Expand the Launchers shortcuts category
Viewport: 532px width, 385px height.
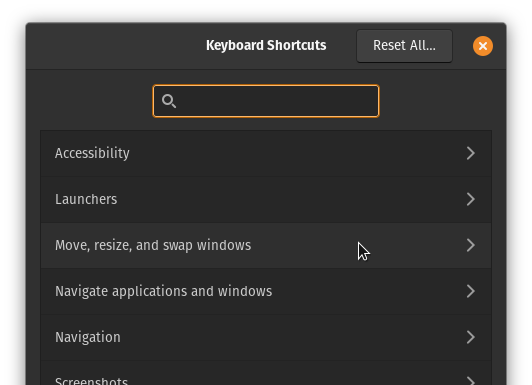pyautogui.click(x=266, y=199)
